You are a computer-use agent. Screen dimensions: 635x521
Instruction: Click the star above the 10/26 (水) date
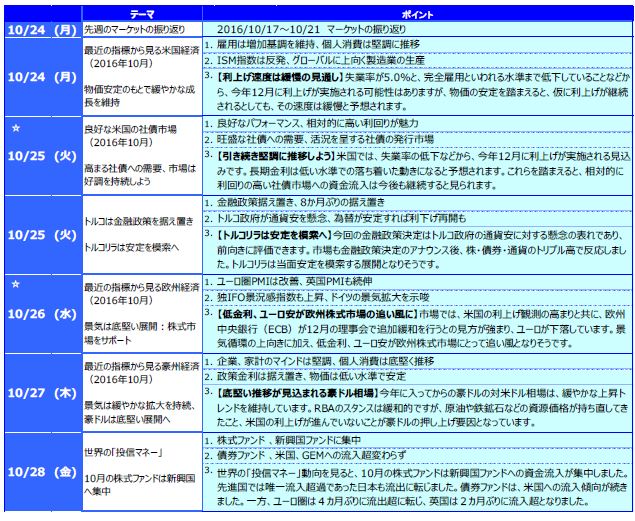point(14,285)
